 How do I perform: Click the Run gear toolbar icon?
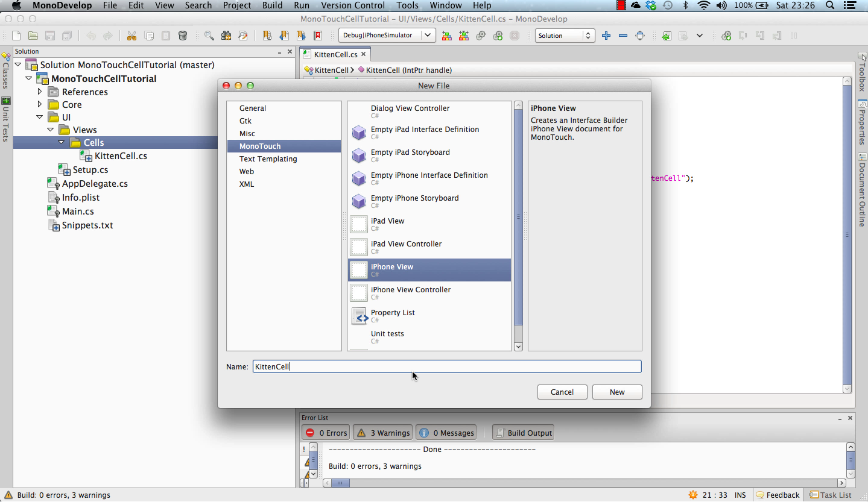[481, 36]
